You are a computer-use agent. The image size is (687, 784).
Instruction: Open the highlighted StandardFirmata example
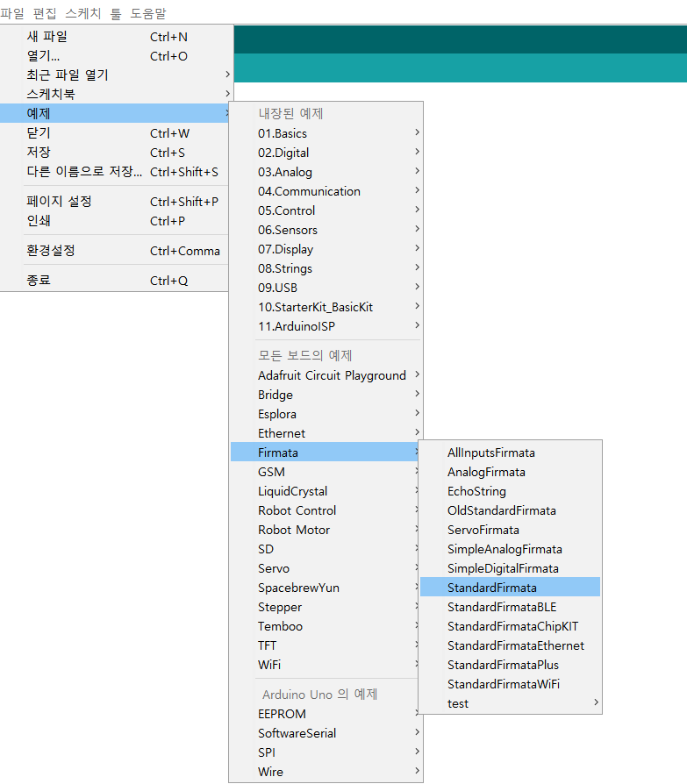pyautogui.click(x=510, y=588)
